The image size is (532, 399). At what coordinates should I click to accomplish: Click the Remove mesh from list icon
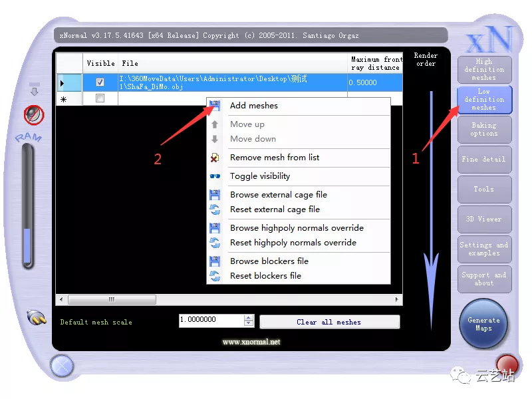(214, 158)
